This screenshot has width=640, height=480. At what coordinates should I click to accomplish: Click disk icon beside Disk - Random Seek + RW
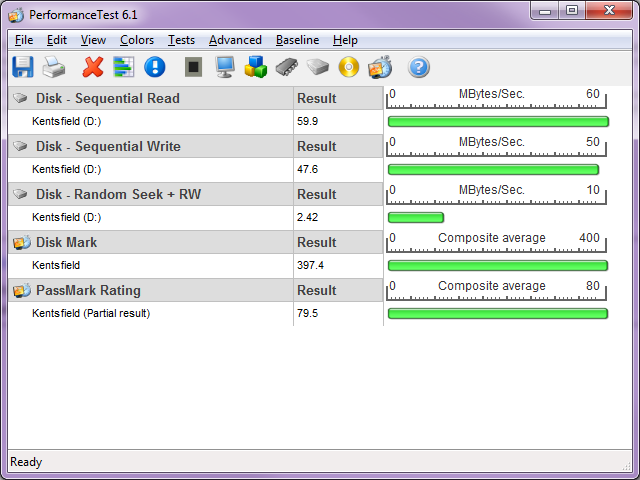point(20,194)
